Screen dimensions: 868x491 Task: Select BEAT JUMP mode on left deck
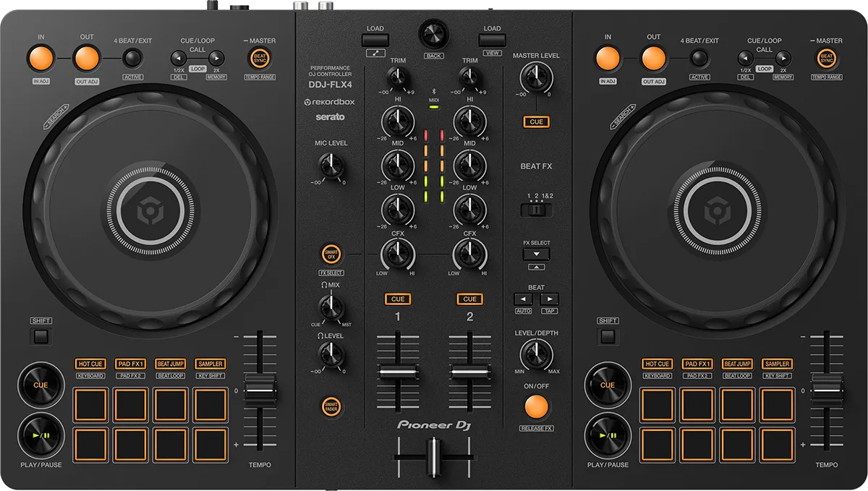coord(171,364)
